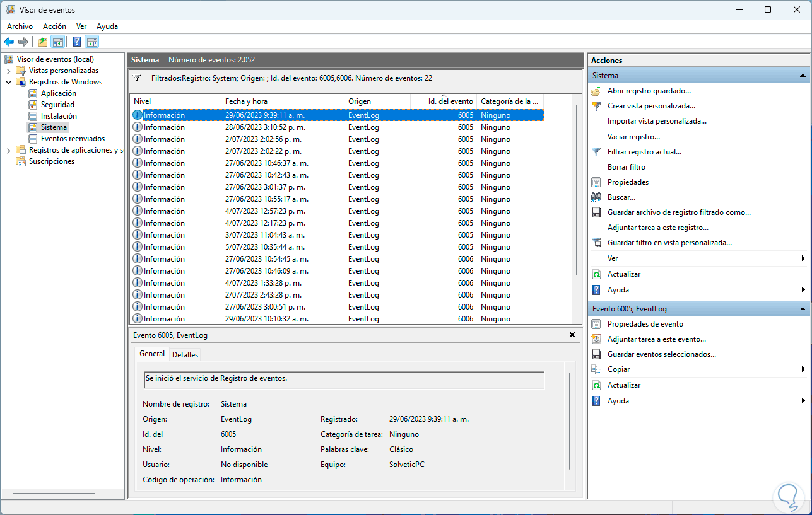The image size is (812, 515).
Task: Collapse the Sistema actions section
Action: [x=803, y=76]
